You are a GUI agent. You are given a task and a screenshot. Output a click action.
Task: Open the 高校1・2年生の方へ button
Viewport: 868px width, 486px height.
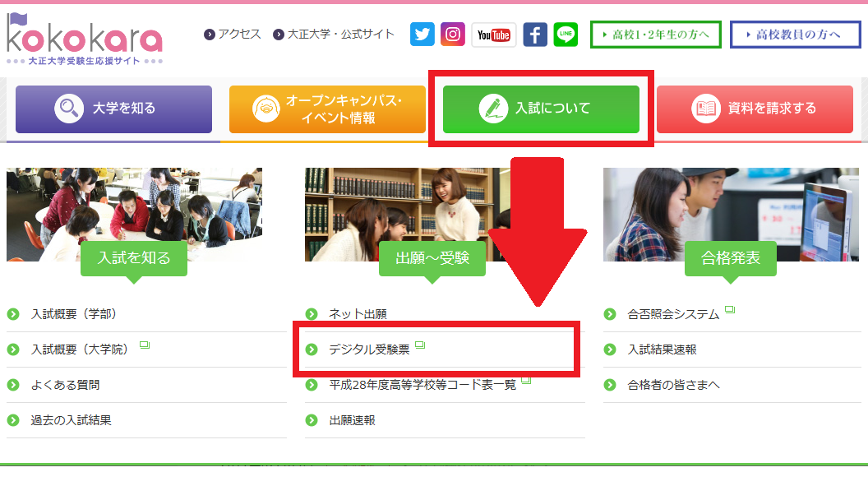tap(655, 34)
